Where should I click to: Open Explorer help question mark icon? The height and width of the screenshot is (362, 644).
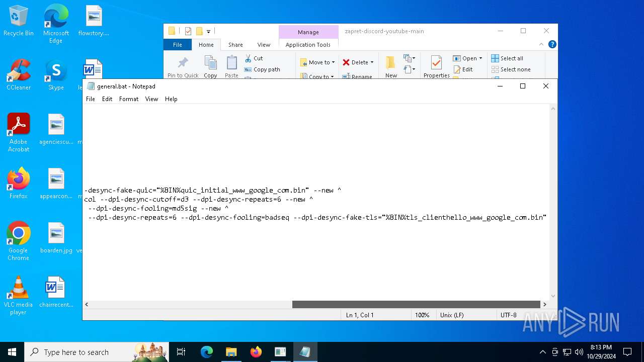tap(552, 44)
